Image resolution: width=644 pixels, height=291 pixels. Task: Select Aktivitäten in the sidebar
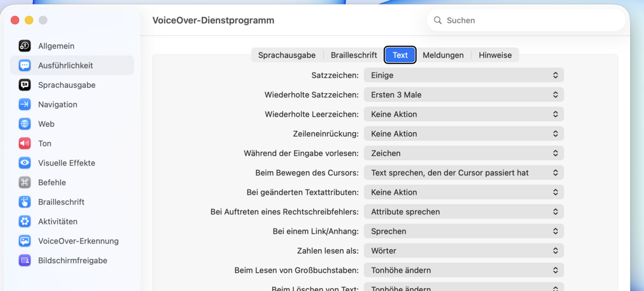click(72, 221)
